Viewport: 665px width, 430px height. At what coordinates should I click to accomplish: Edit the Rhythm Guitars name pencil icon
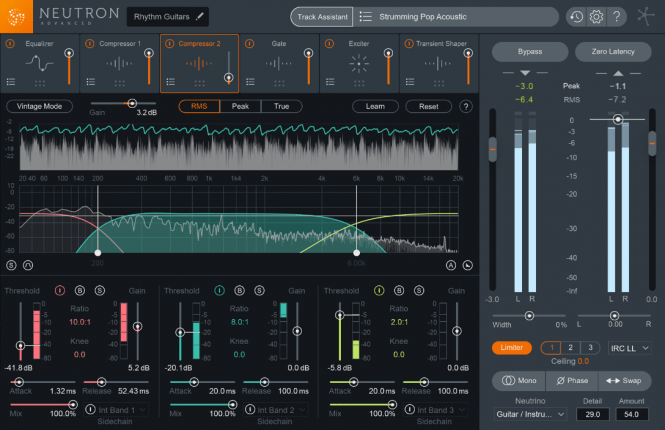(x=200, y=17)
